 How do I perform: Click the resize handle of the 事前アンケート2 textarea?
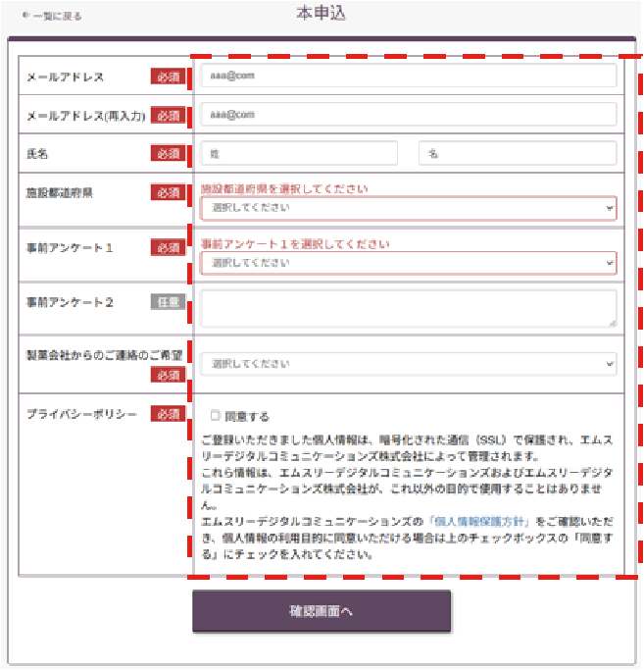tap(612, 322)
